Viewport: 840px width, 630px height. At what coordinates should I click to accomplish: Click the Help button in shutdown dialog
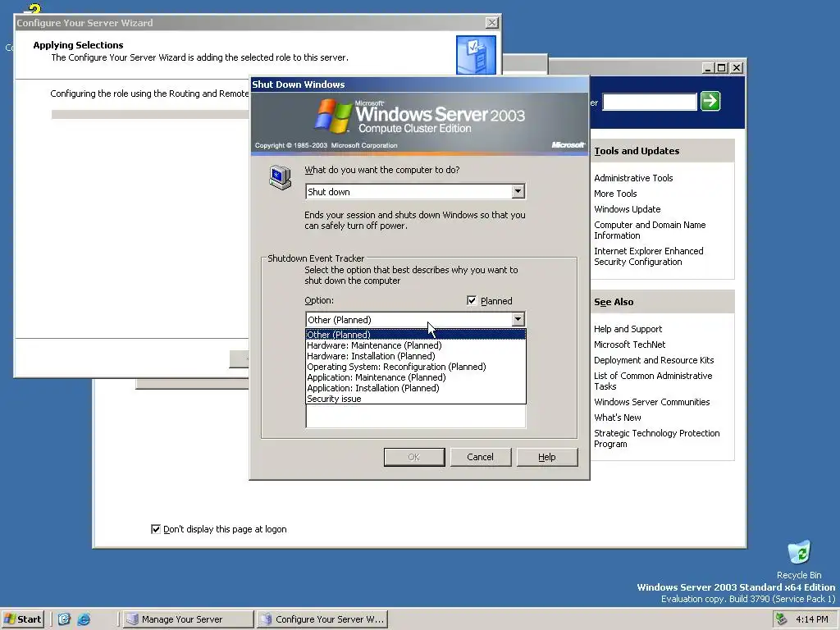coord(546,457)
